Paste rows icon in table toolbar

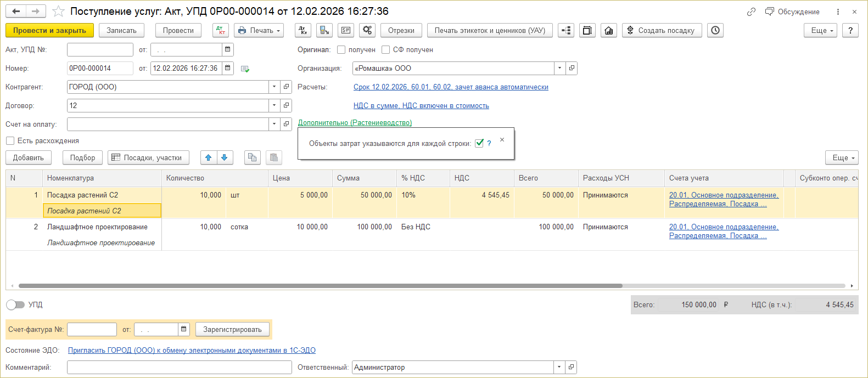274,157
